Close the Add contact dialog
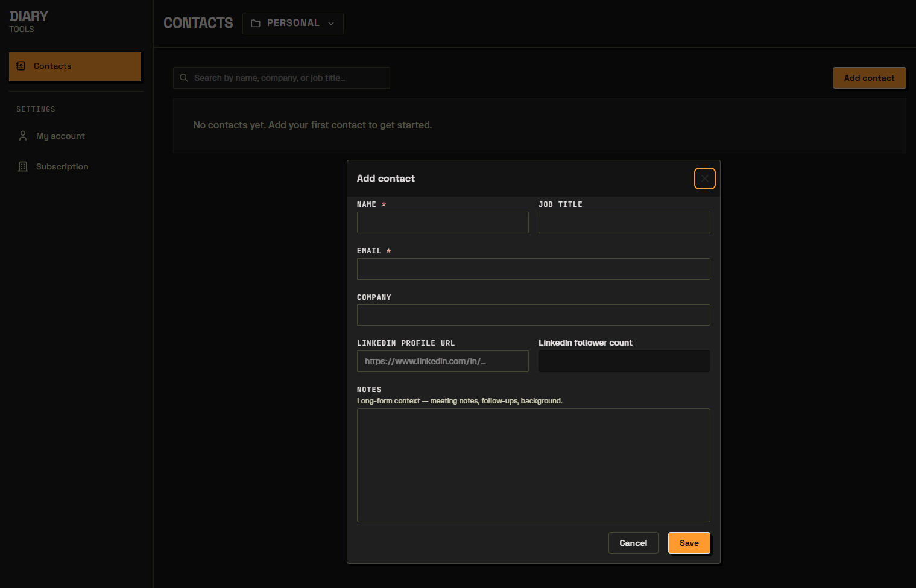This screenshot has height=588, width=916. (704, 179)
